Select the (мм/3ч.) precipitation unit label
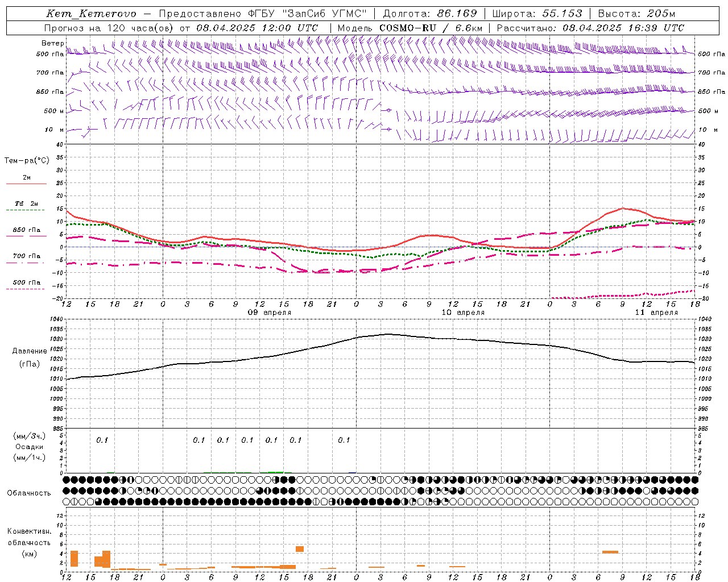This screenshot has width=728, height=582. 30,436
